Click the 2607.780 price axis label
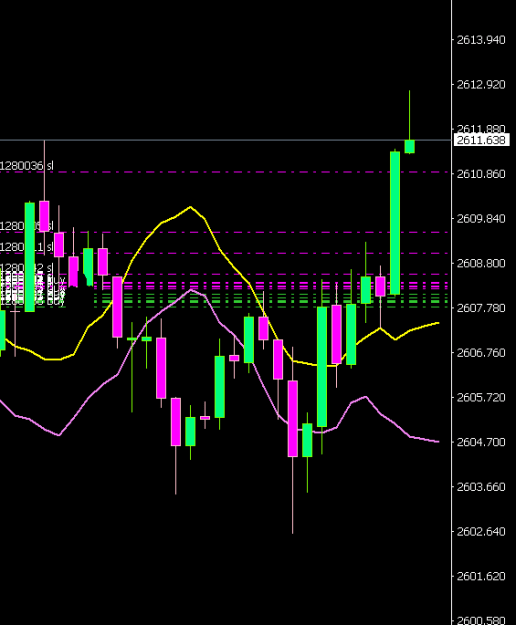 (x=481, y=308)
